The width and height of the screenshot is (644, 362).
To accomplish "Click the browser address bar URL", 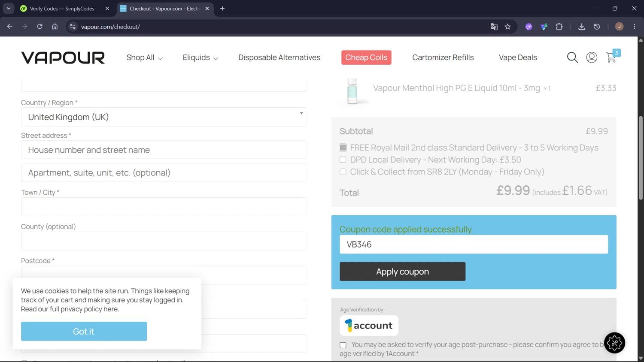I will [110, 27].
